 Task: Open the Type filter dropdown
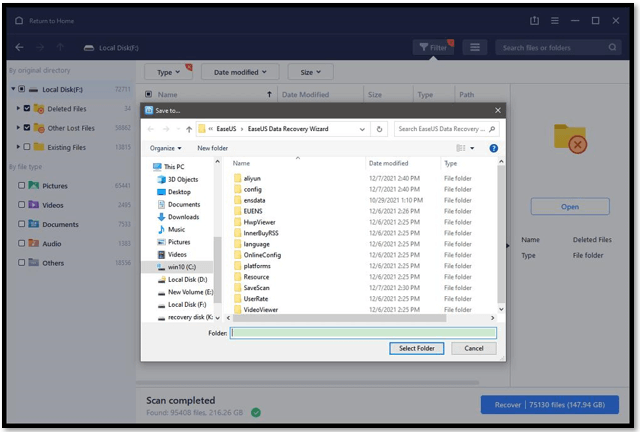[x=168, y=72]
